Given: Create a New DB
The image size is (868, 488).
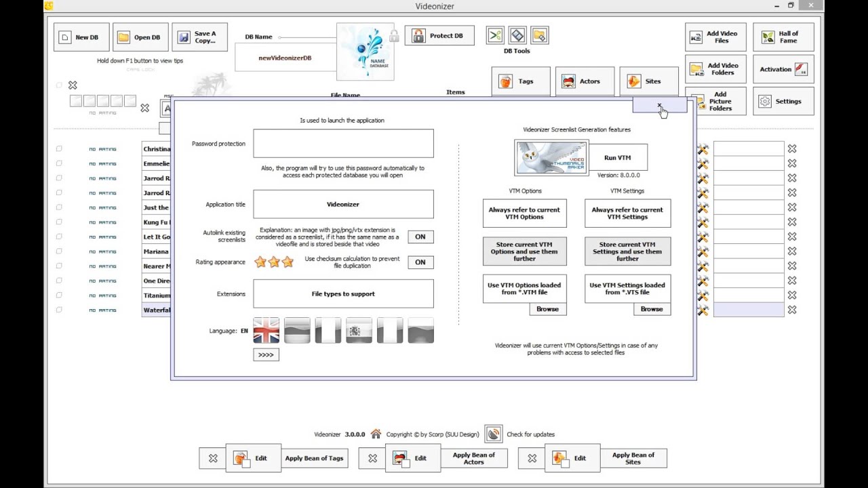Looking at the screenshot, I should [x=81, y=37].
